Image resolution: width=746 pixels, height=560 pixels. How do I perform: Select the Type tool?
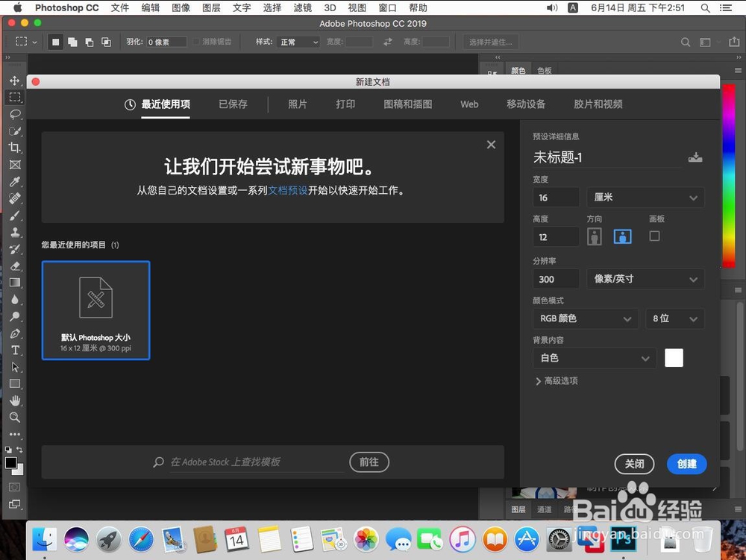(15, 350)
